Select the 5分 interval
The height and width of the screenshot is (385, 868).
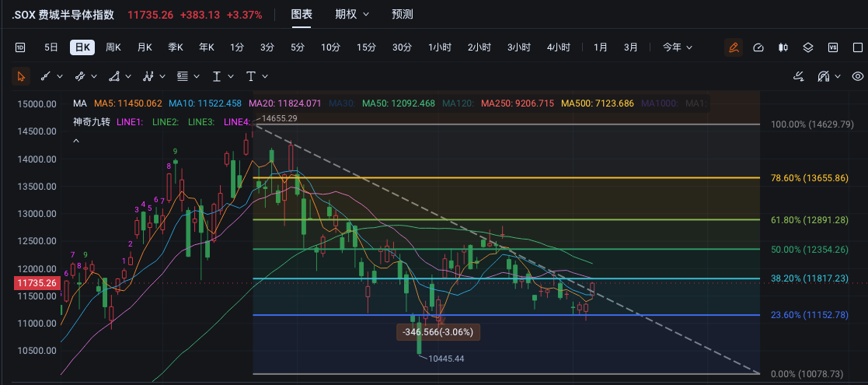tap(298, 47)
